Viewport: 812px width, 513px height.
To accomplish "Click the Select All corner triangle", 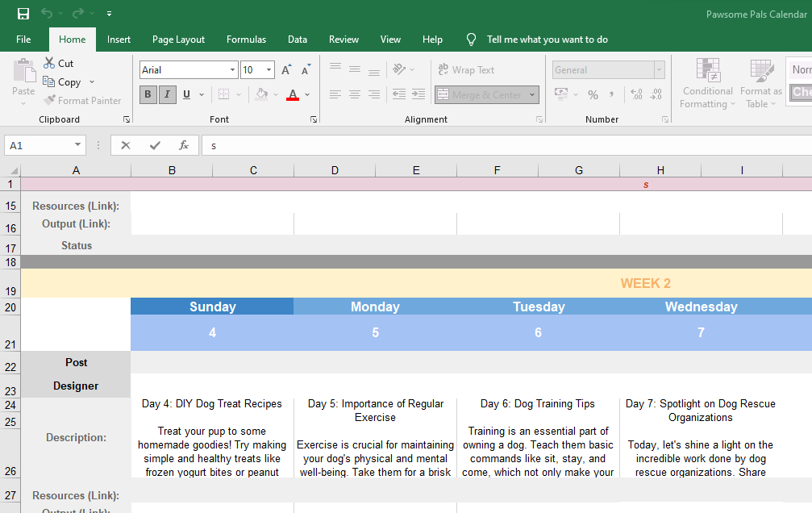I will point(15,170).
